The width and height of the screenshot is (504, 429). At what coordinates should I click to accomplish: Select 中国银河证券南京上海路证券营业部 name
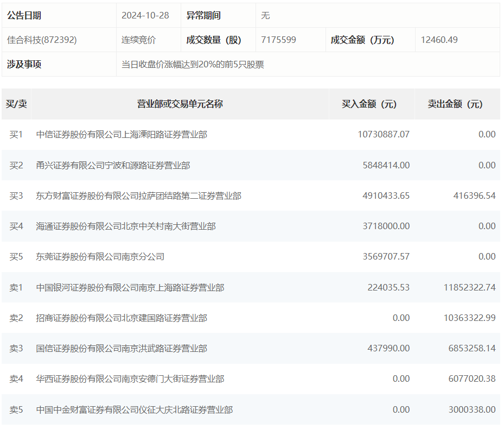click(130, 287)
